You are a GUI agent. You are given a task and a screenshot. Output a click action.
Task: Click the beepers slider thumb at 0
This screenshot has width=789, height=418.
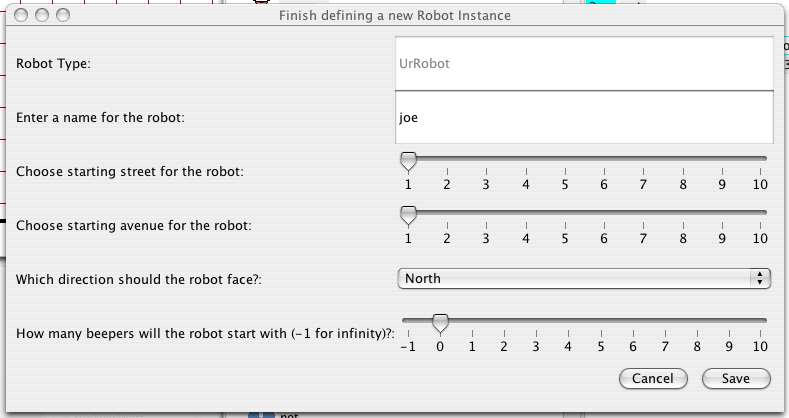[440, 322]
